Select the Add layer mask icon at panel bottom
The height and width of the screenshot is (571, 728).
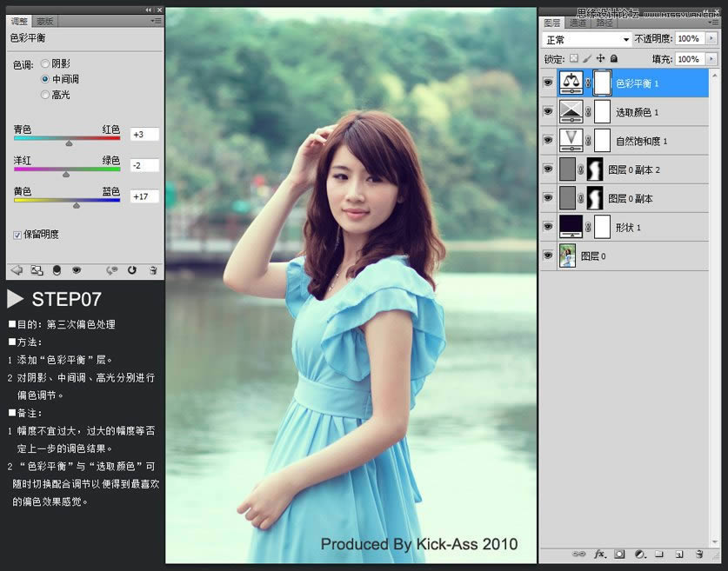tap(618, 554)
